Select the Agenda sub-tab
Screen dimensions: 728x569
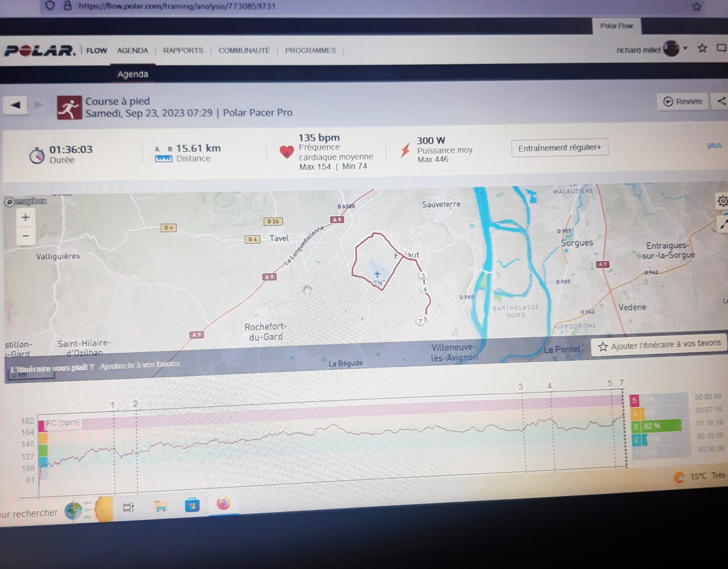(133, 74)
